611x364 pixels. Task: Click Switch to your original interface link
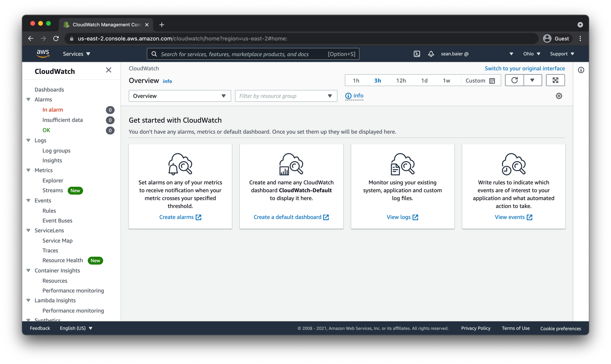coord(525,68)
